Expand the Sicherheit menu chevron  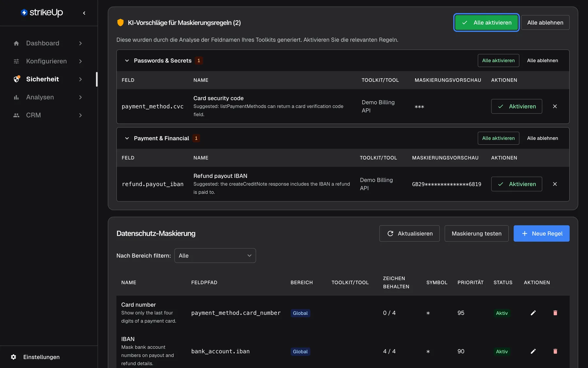tap(80, 79)
